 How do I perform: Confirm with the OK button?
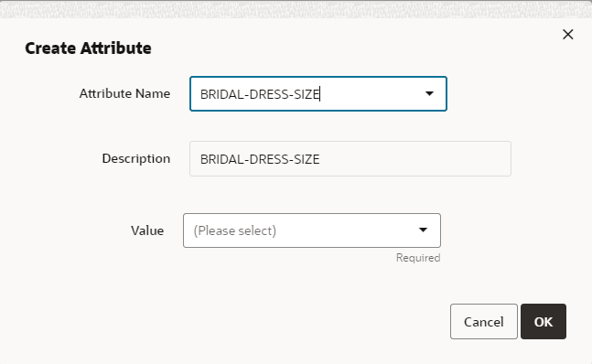coord(544,321)
